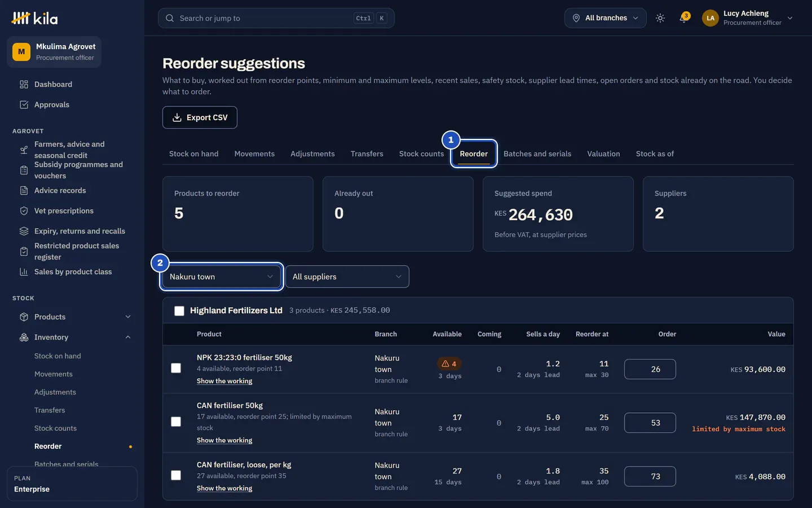Open the All branches dropdown
The image size is (812, 508).
click(605, 18)
